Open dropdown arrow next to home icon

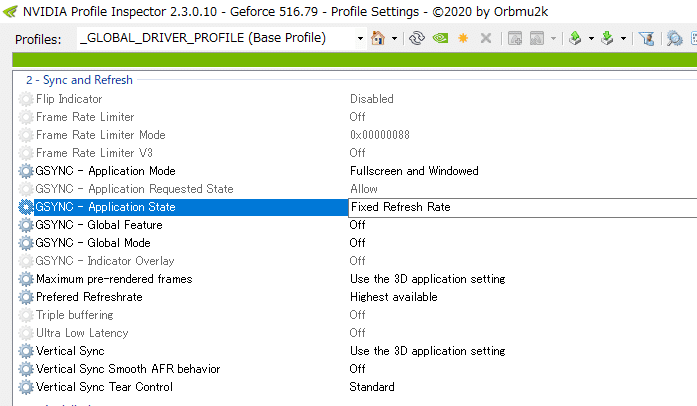click(x=394, y=39)
